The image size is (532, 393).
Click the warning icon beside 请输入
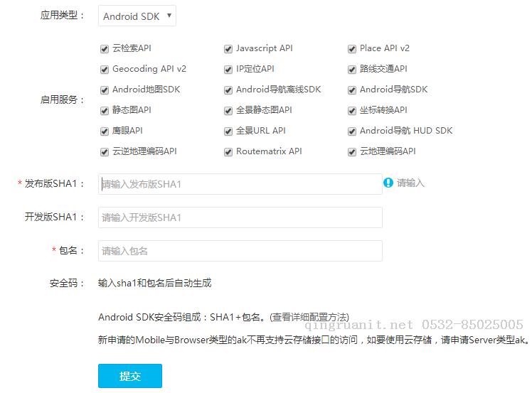(388, 183)
